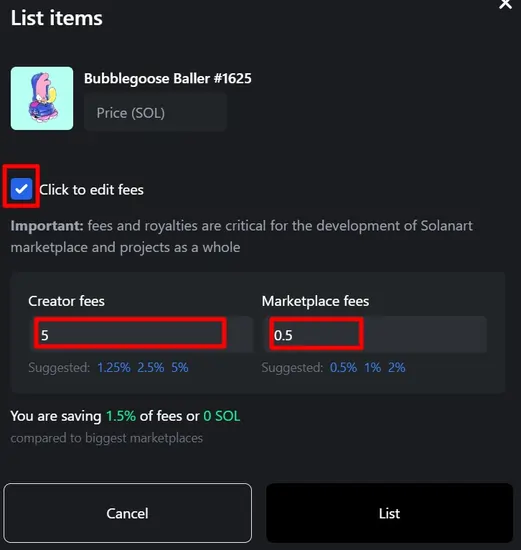The height and width of the screenshot is (550, 521).
Task: Select the Marketplace fees input box
Action: tap(375, 335)
